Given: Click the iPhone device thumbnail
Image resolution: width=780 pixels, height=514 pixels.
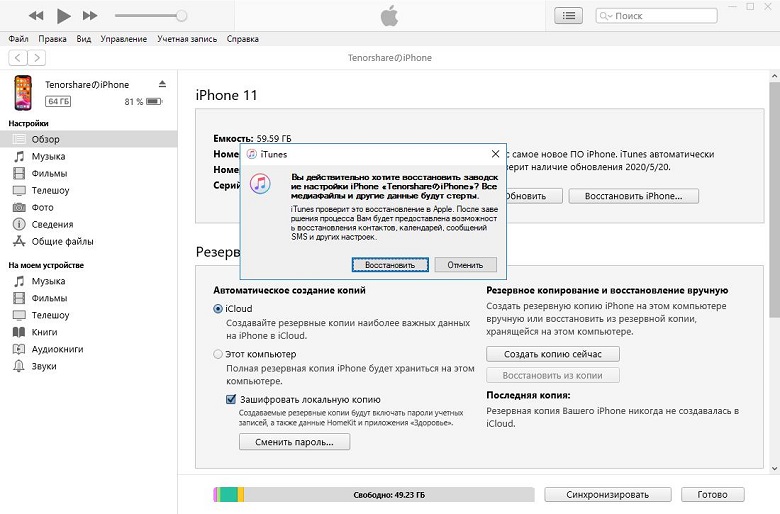Looking at the screenshot, I should tap(23, 93).
